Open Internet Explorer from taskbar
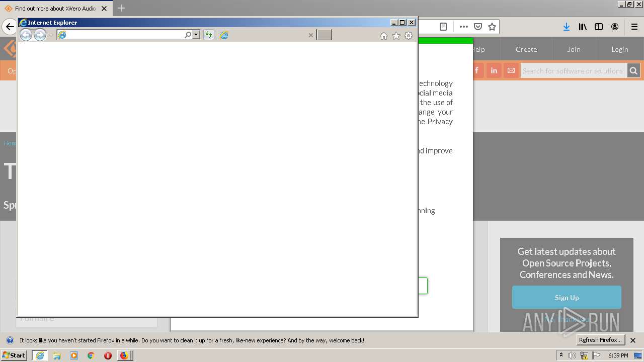The width and height of the screenshot is (644, 362). tap(40, 355)
